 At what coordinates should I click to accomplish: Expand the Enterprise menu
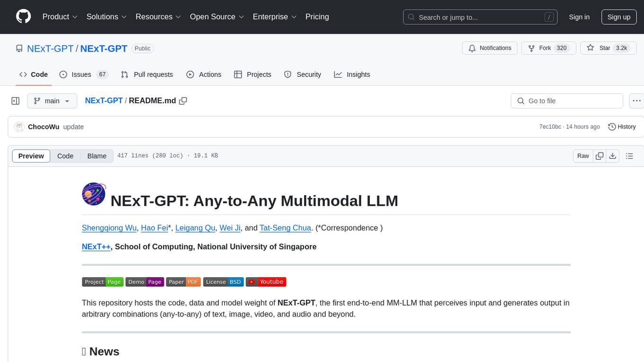coord(275,17)
